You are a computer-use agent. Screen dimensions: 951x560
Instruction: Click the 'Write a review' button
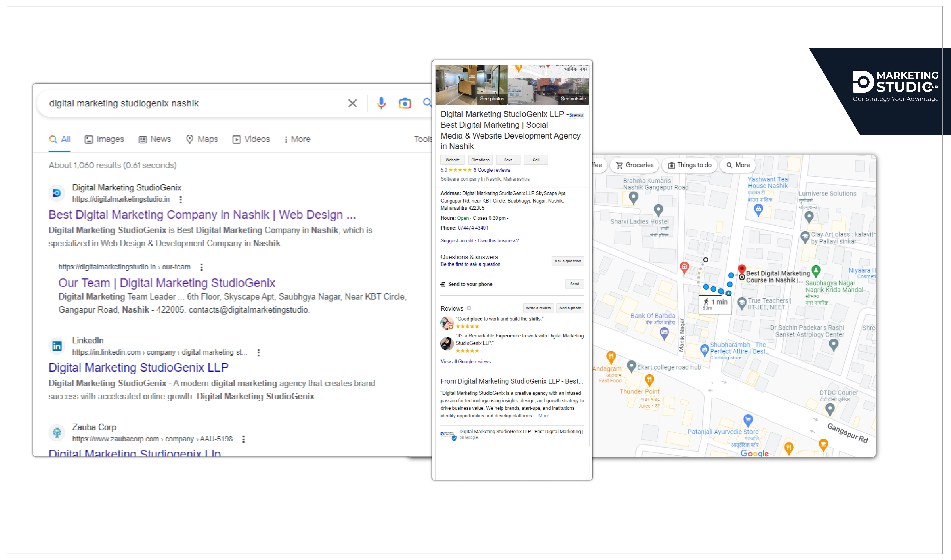[x=538, y=308]
